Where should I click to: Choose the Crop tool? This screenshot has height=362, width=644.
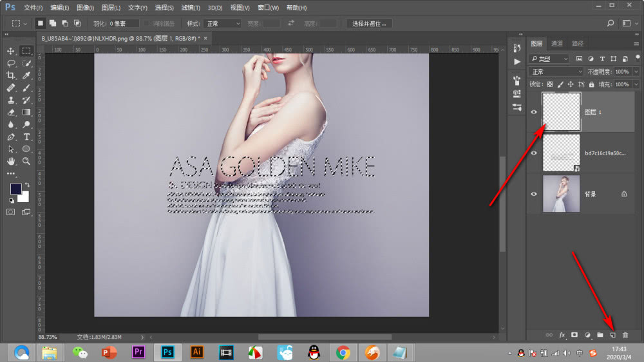click(x=11, y=75)
